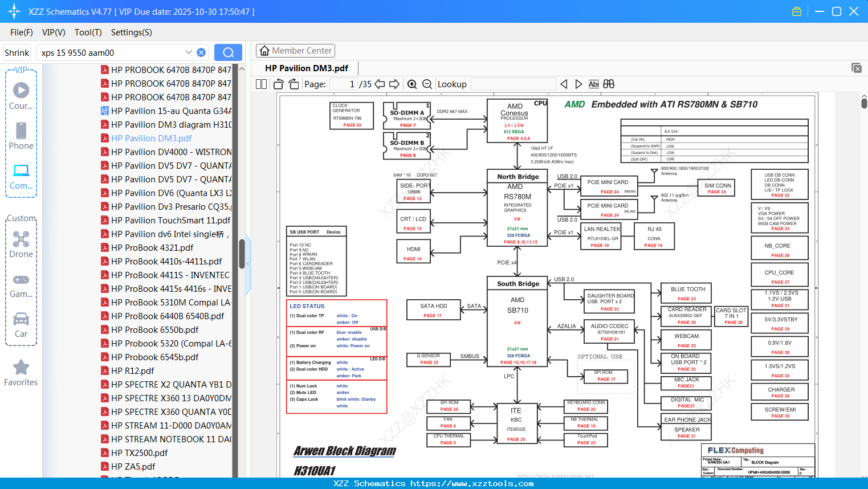This screenshot has width=868, height=489.
Task: Click the document vertical scrollbar thumb
Action: (x=864, y=103)
